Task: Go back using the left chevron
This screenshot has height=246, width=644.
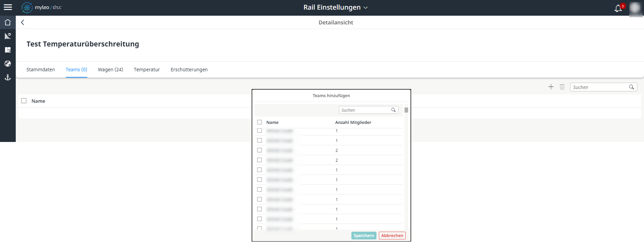Action: click(x=22, y=22)
